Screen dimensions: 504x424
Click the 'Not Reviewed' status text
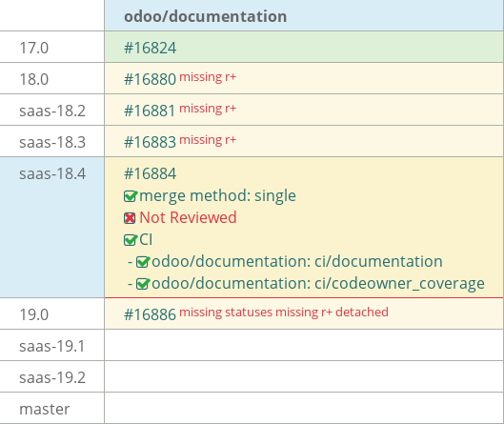click(188, 217)
